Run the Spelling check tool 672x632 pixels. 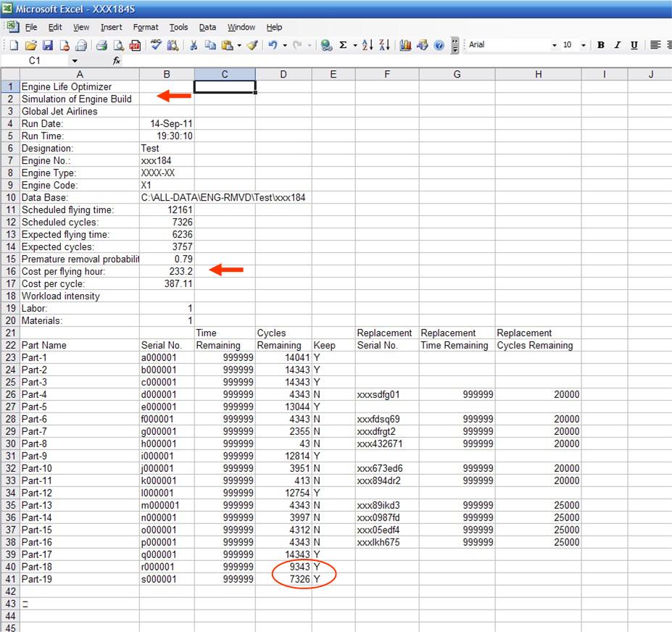click(156, 45)
